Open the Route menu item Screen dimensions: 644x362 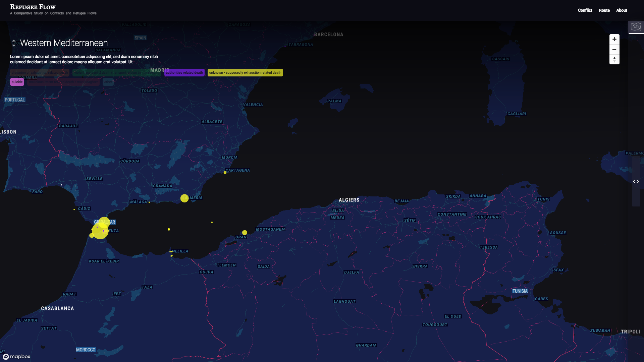click(x=604, y=10)
